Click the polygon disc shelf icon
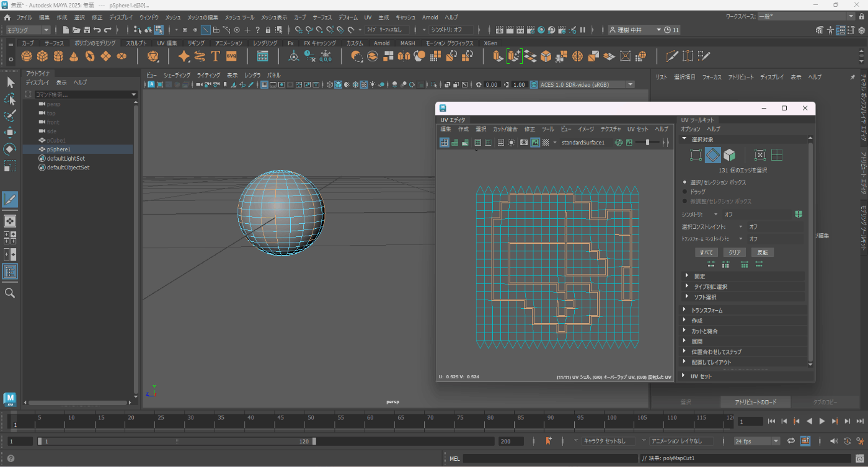The width and height of the screenshot is (868, 467). click(x=122, y=56)
